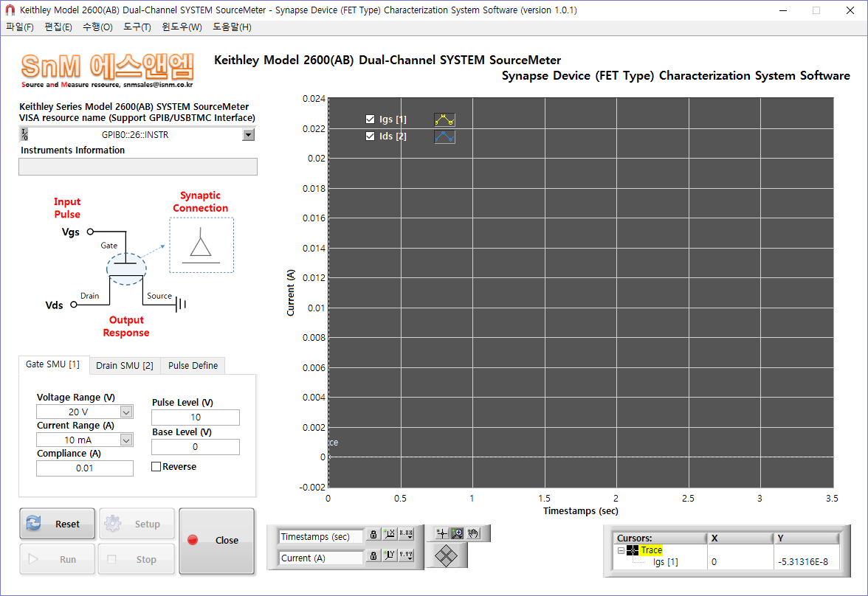Click the cursor mover diamond pad

coord(446,555)
